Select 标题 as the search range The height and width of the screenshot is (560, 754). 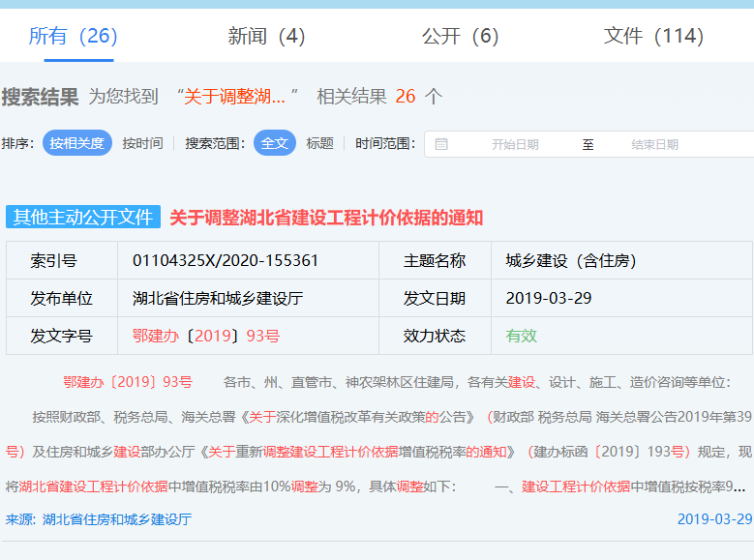[x=319, y=143]
